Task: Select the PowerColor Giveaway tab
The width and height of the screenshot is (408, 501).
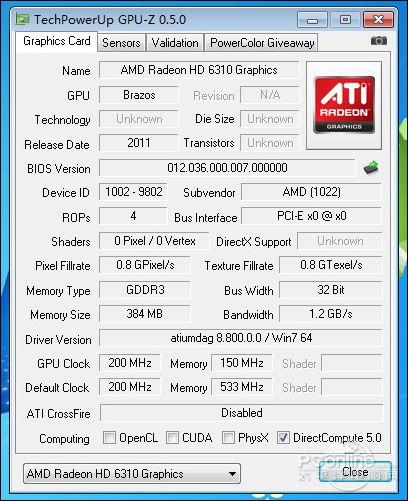Action: [261, 43]
